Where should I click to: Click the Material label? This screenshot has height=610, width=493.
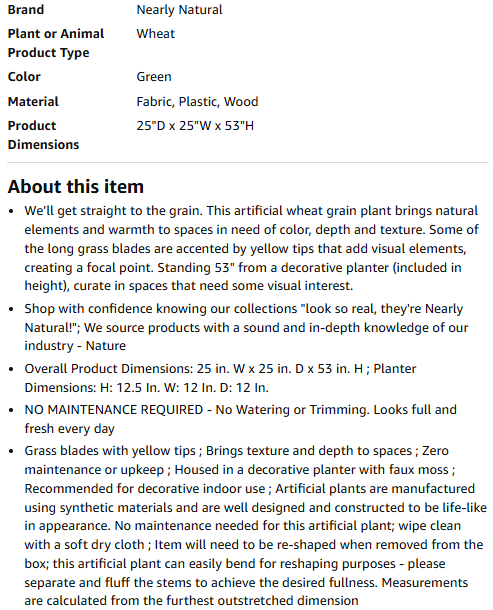coord(33,101)
